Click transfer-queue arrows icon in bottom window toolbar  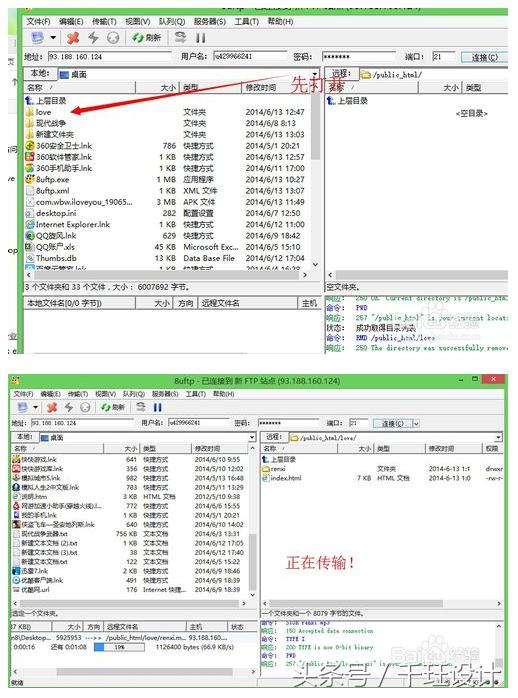click(x=141, y=407)
